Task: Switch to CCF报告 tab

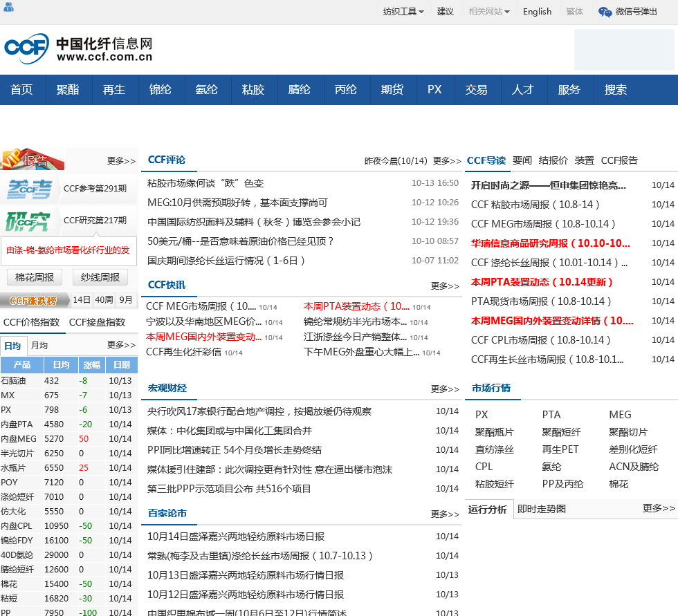Action: 619,160
